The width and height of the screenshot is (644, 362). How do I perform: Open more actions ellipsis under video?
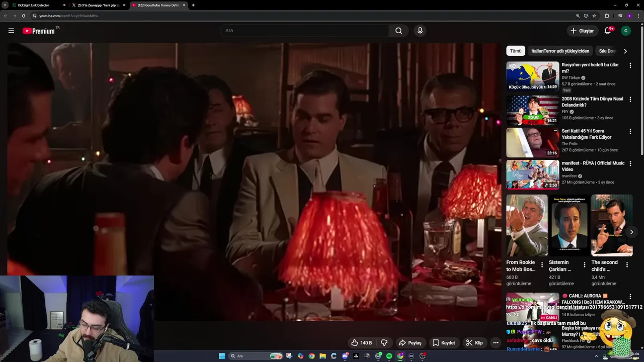496,343
